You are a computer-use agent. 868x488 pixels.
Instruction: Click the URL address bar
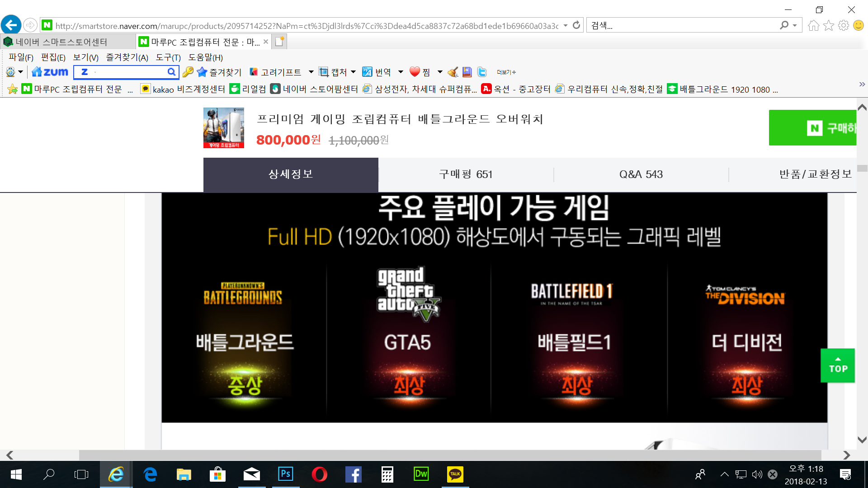tap(307, 26)
